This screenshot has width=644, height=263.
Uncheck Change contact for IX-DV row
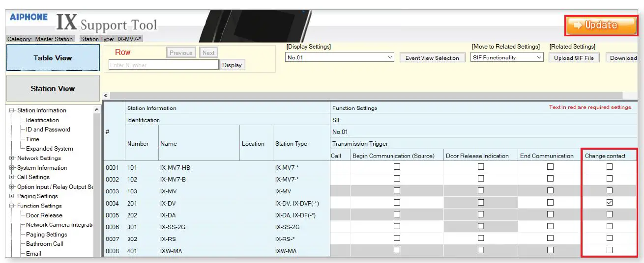coord(610,203)
